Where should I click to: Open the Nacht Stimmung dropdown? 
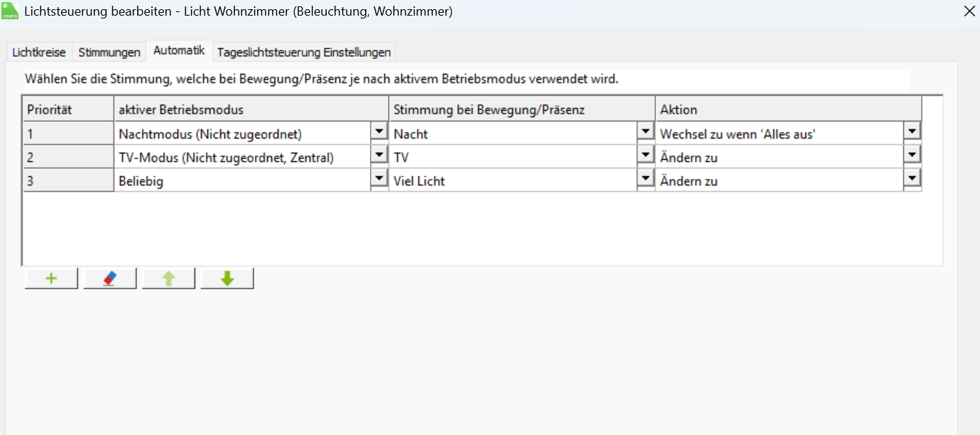(646, 132)
